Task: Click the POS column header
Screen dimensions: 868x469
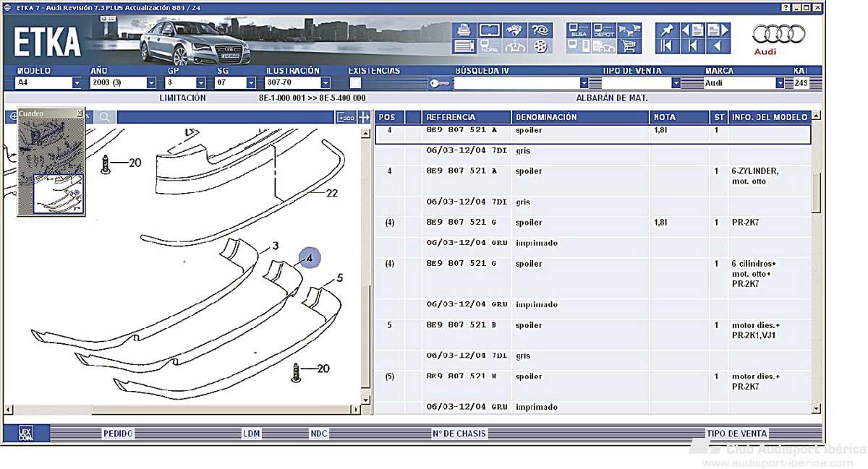Action: 388,117
